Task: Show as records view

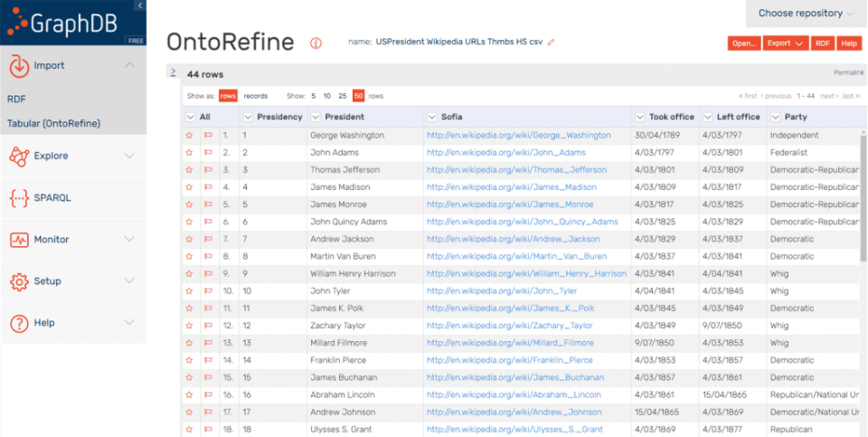Action: tap(256, 96)
